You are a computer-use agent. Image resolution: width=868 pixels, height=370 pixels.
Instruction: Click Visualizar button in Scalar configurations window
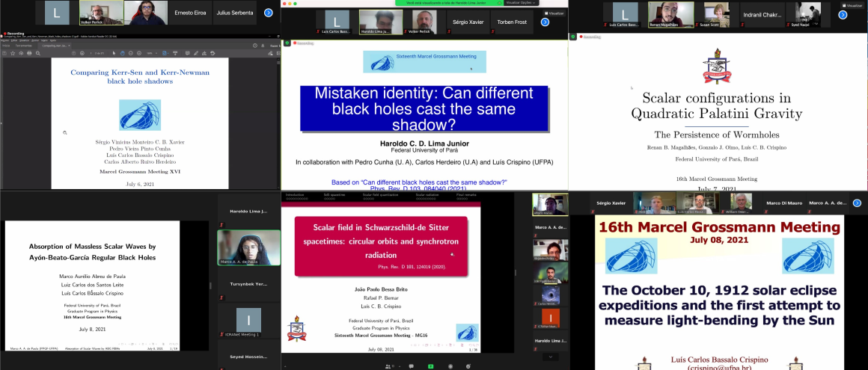[x=852, y=5]
